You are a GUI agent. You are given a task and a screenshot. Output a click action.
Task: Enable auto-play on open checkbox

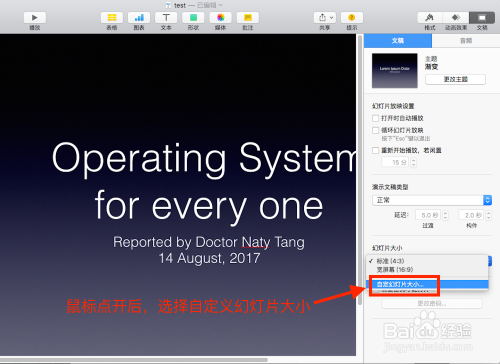(376, 118)
